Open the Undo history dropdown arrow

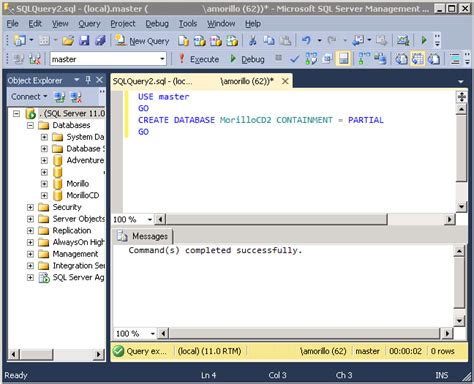click(319, 41)
